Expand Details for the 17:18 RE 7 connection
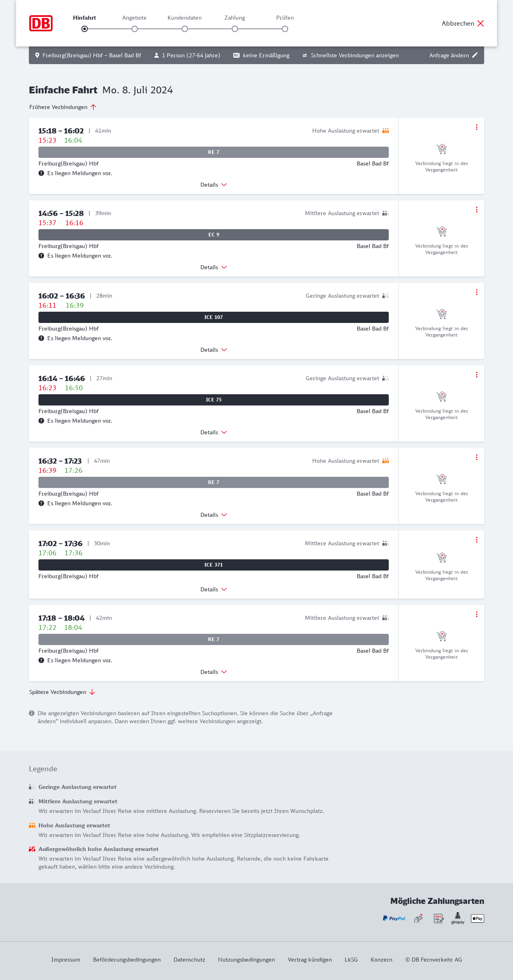513x980 pixels. click(214, 672)
